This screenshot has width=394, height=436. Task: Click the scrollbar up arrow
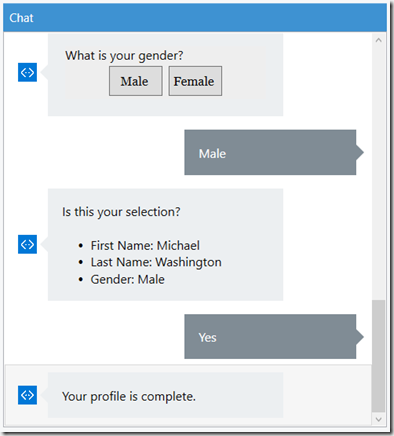[x=378, y=40]
